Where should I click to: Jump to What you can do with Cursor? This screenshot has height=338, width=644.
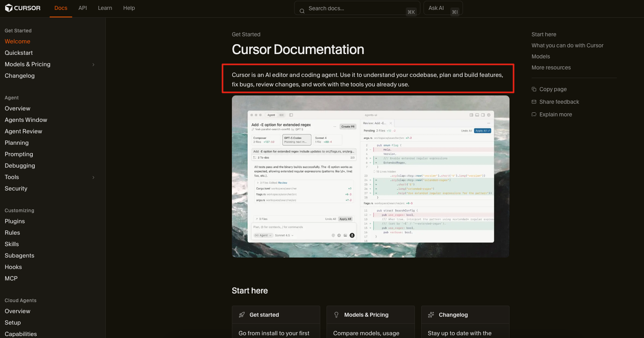pos(567,45)
